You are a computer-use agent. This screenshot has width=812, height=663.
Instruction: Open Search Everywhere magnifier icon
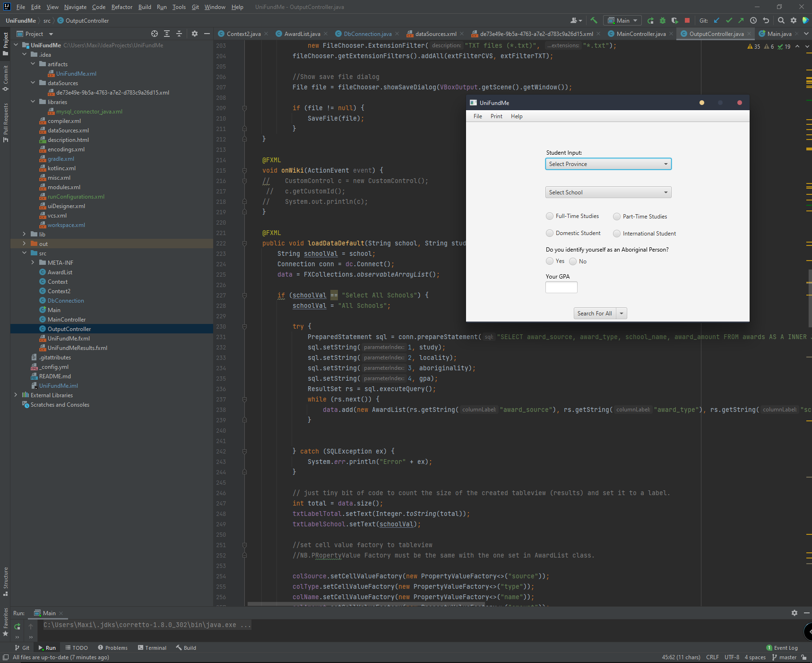(781, 20)
